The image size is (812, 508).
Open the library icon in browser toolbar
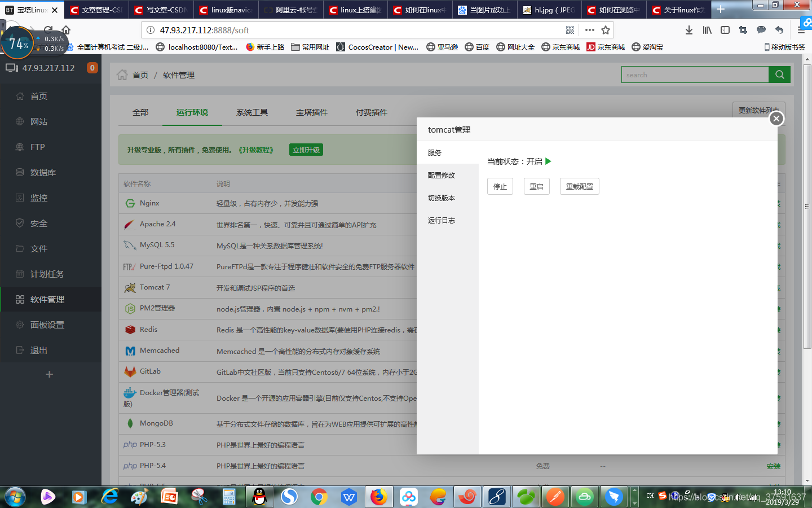pos(707,30)
